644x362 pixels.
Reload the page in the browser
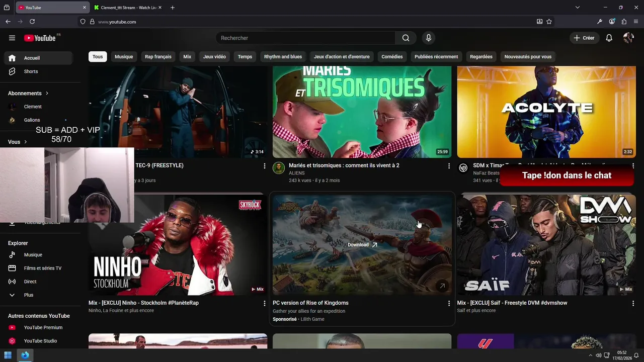coord(32,22)
